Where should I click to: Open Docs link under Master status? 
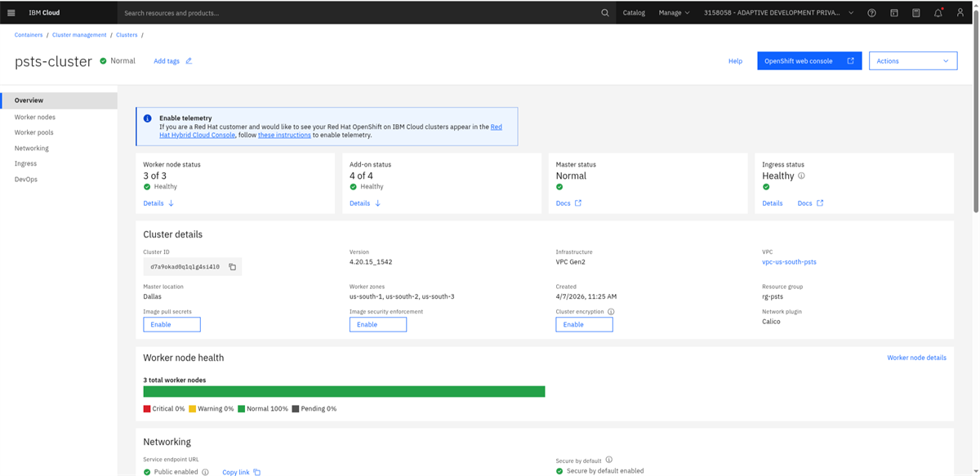pos(563,203)
